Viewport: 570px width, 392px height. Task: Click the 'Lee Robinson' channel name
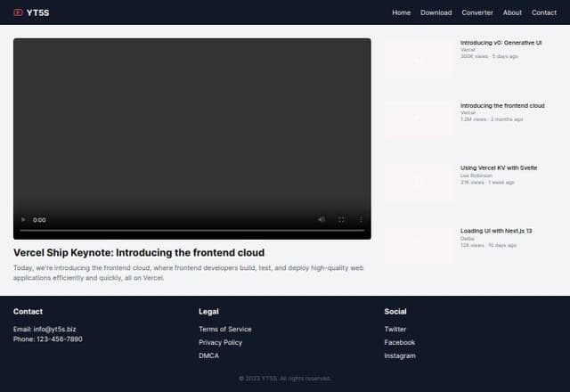[476, 176]
